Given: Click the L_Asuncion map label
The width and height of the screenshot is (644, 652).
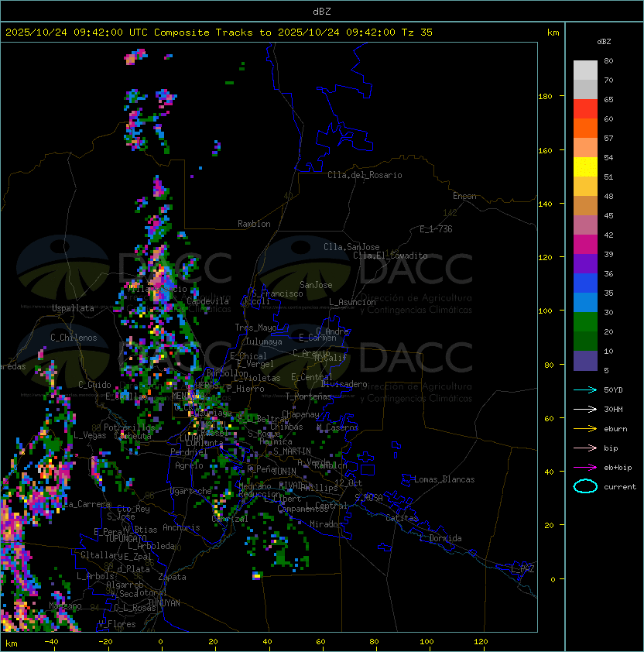Looking at the screenshot, I should click(352, 302).
